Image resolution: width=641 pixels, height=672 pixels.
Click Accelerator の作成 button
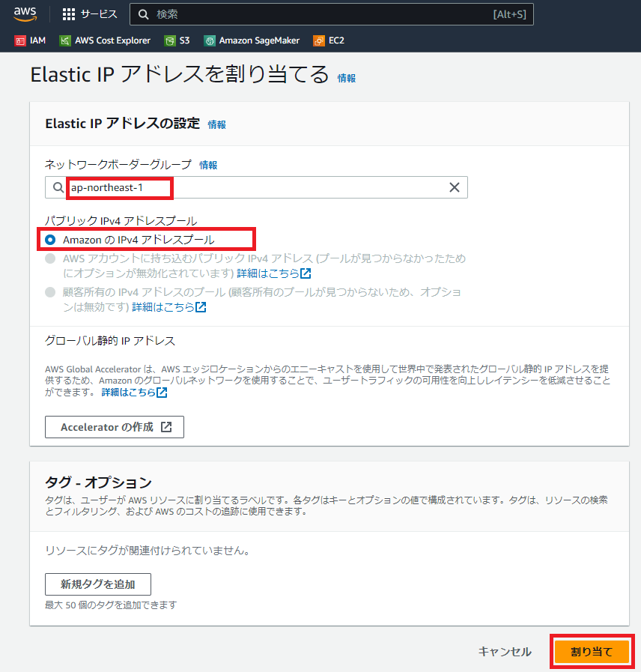pos(114,426)
